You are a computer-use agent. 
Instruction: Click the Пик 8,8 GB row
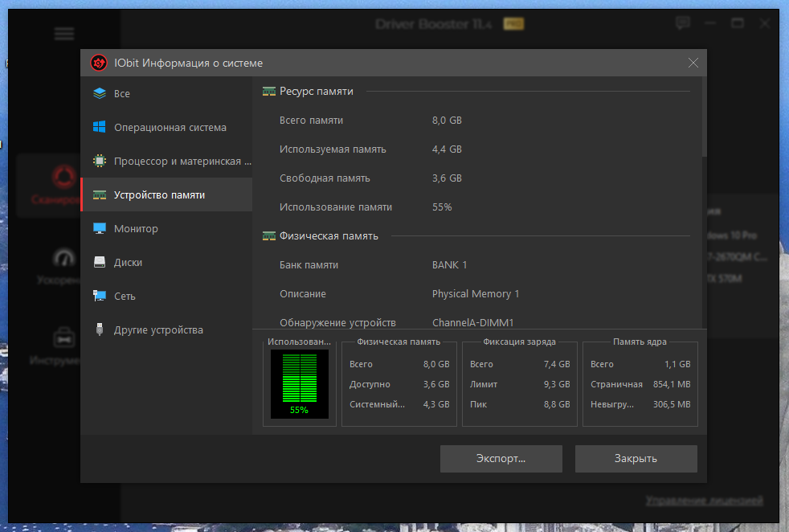point(520,404)
